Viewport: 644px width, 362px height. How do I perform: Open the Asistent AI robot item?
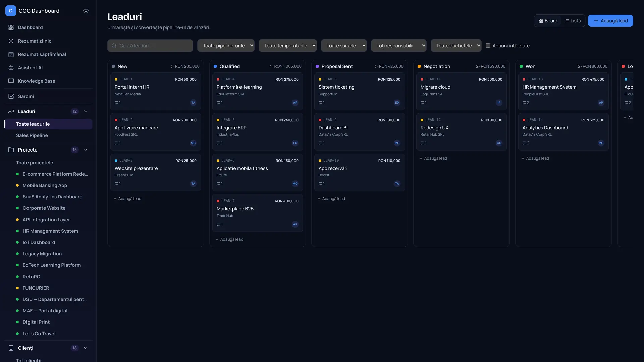[48, 68]
